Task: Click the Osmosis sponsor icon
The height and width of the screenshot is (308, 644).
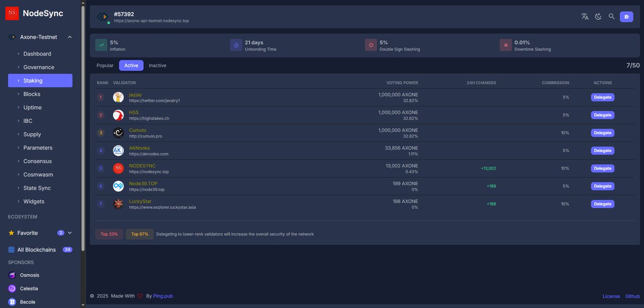Action: point(12,275)
